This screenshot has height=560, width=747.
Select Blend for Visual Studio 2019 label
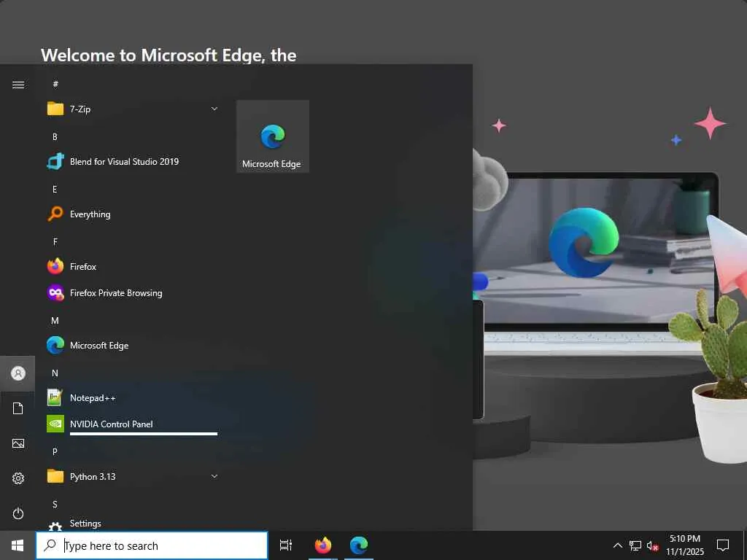pos(124,161)
